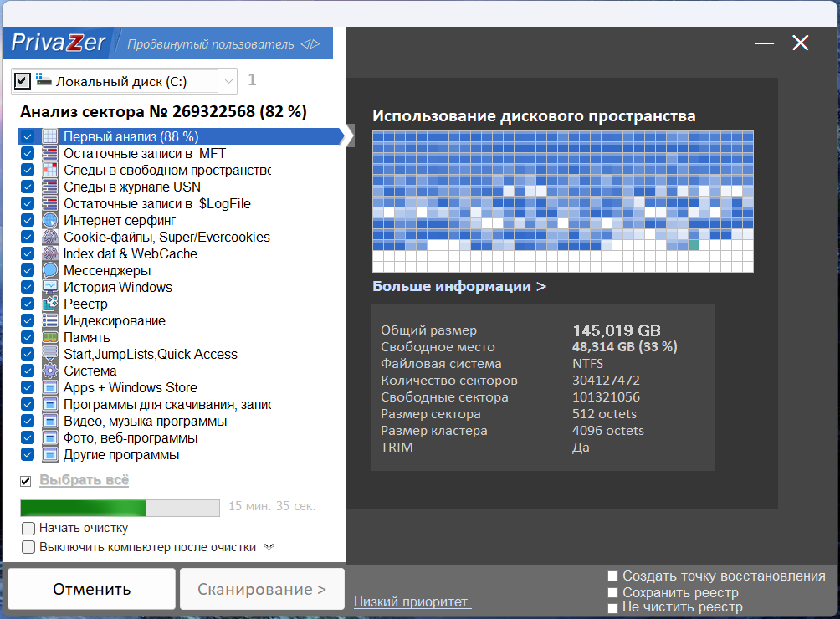The image size is (840, 619).
Task: Click the Следы в свободном пространстве icon
Action: click(50, 170)
